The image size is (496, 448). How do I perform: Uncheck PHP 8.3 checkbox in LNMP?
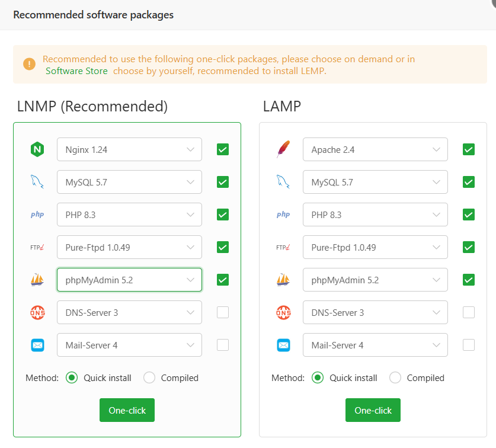[x=223, y=215]
